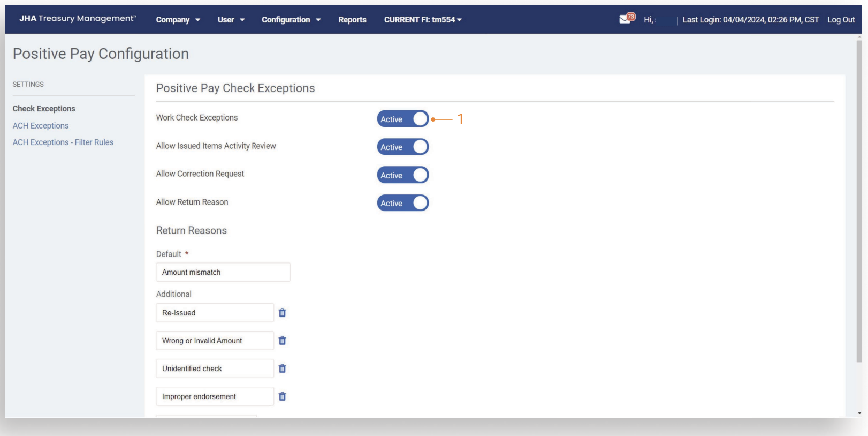Open the ACH Exceptions settings link
The height and width of the screenshot is (436, 868).
pos(41,126)
